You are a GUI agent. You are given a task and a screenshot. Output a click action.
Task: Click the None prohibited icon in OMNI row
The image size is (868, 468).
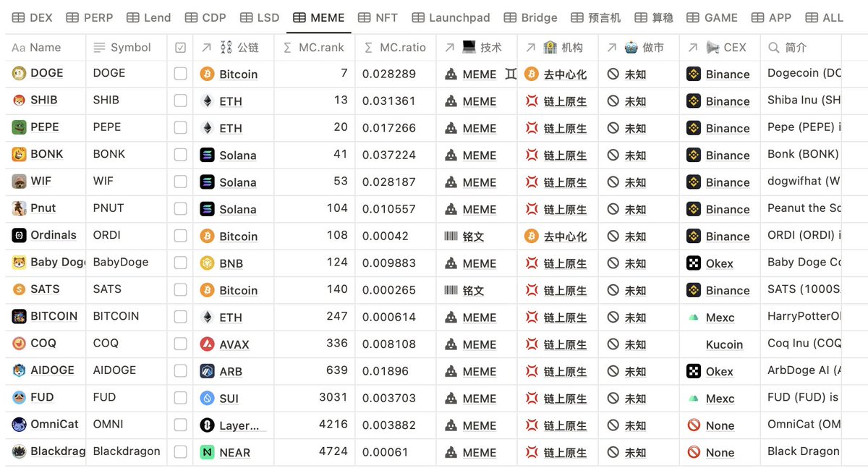tap(694, 425)
